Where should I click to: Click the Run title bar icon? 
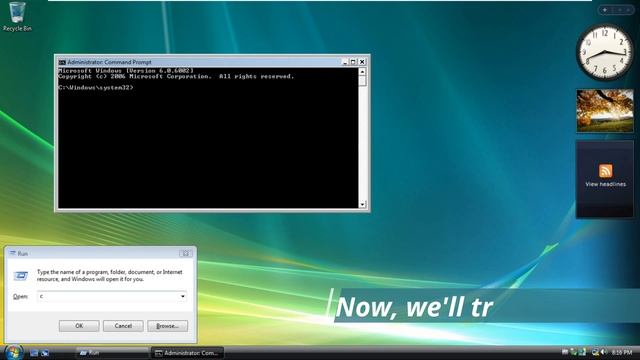(13, 253)
